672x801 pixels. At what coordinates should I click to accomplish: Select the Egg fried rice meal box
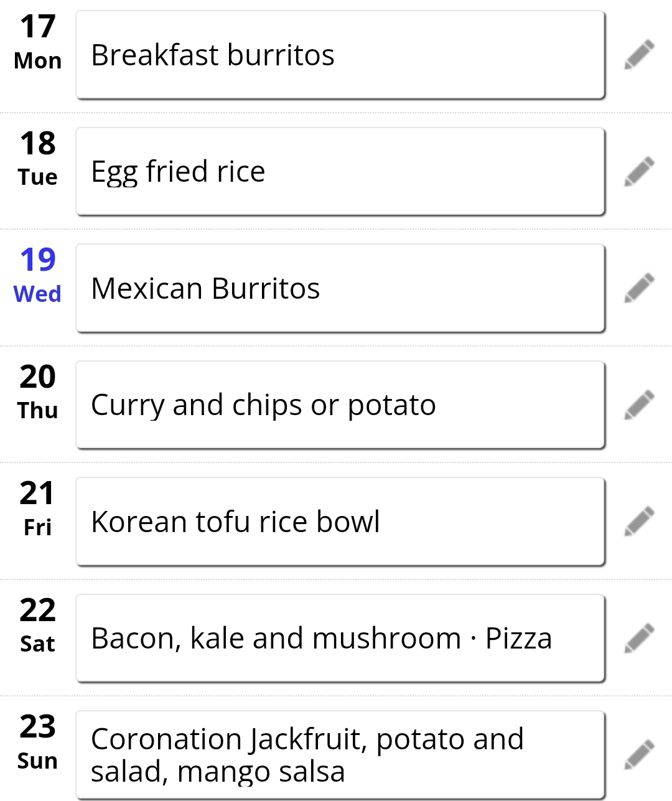pos(340,171)
